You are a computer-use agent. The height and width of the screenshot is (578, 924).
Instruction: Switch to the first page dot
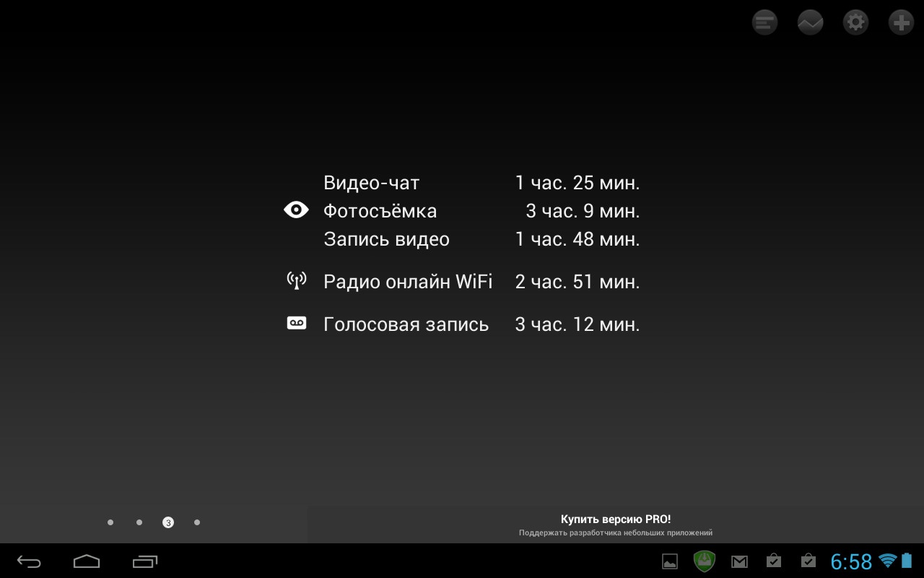coord(110,522)
